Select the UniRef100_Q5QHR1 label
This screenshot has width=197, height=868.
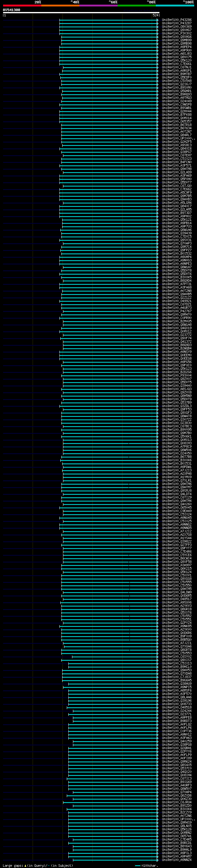coord(176,91)
